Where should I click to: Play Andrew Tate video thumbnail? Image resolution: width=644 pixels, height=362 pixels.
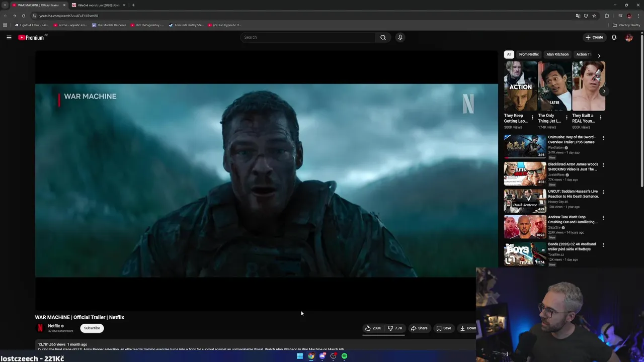[x=525, y=226]
